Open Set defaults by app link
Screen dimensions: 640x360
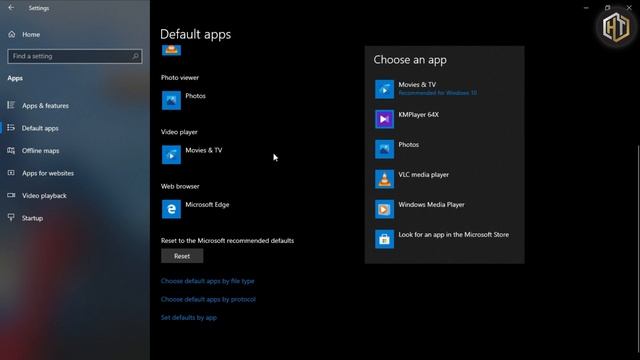pyautogui.click(x=189, y=318)
